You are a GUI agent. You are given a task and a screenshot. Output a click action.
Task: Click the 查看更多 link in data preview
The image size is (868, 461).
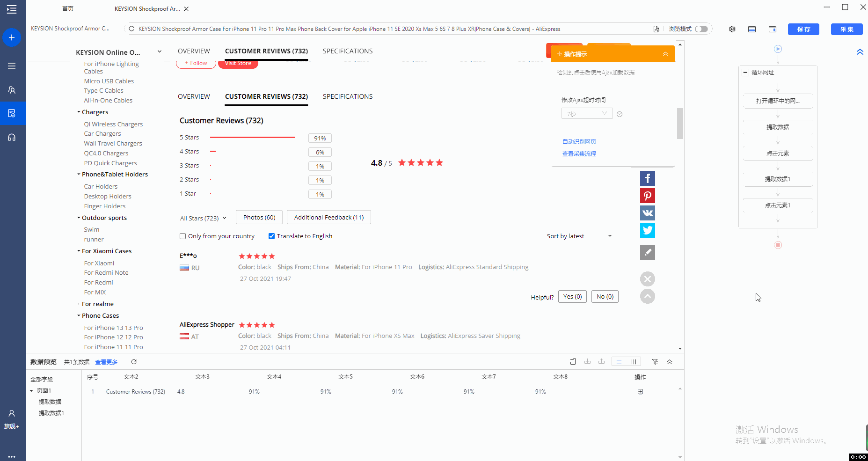[106, 362]
